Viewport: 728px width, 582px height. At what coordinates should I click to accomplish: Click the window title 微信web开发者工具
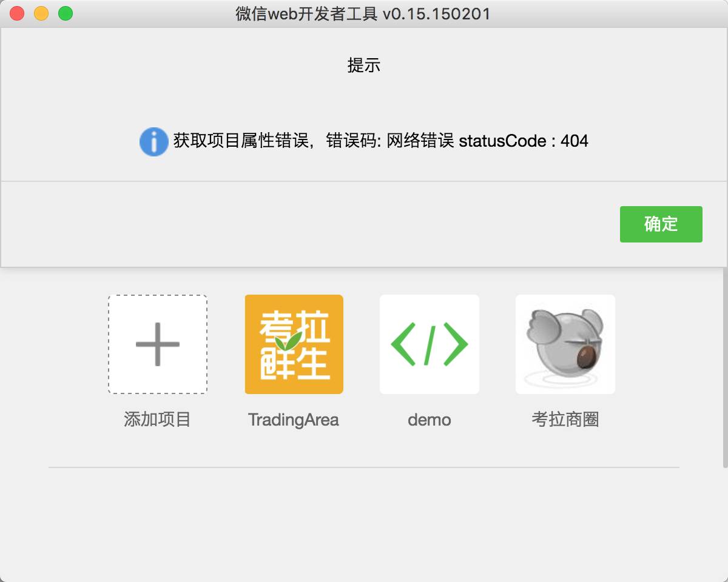pos(363,14)
